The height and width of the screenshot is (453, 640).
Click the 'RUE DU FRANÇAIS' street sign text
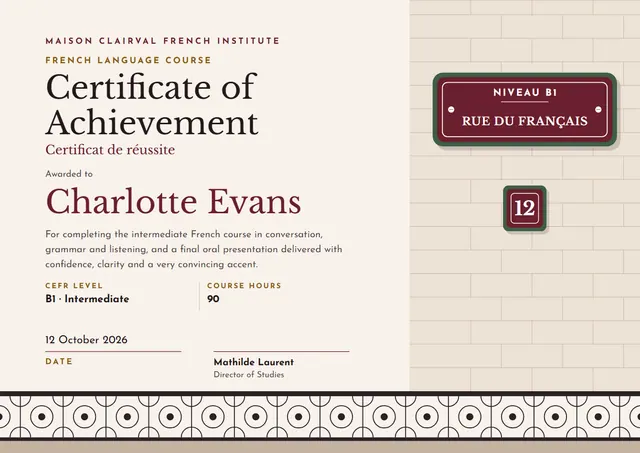[525, 121]
